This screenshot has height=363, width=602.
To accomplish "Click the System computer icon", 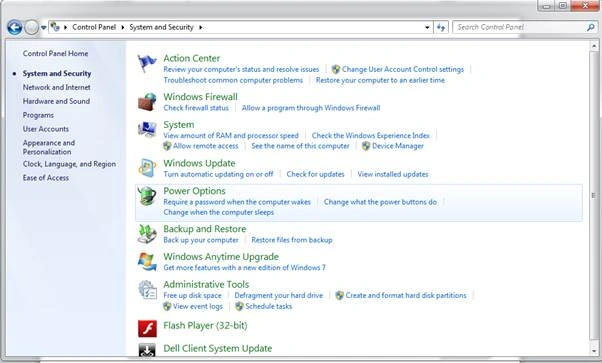I will tap(147, 129).
